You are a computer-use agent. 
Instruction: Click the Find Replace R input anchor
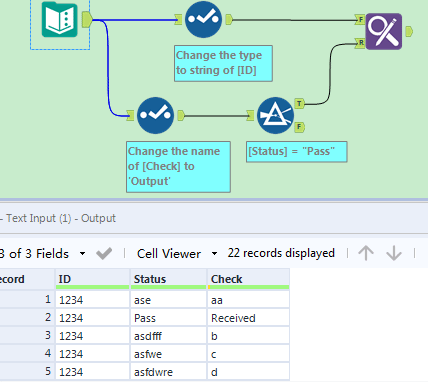click(360, 43)
